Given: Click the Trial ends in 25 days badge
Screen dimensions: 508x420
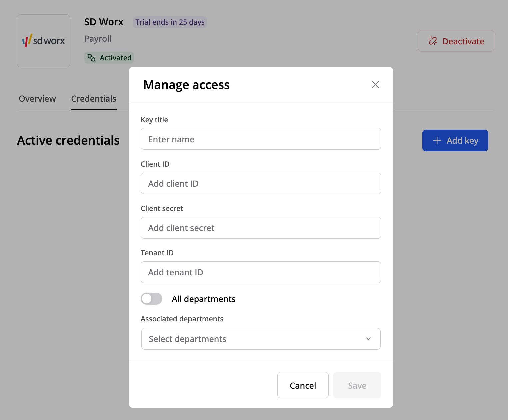Looking at the screenshot, I should pyautogui.click(x=170, y=22).
